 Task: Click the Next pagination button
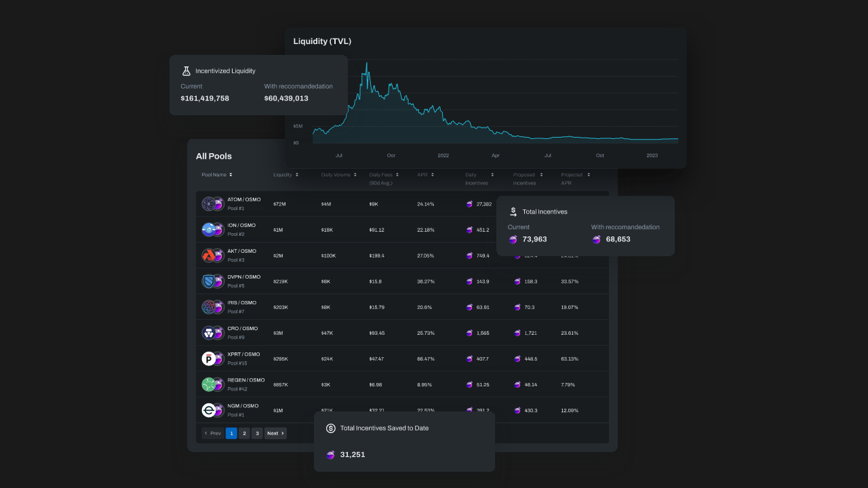click(275, 433)
